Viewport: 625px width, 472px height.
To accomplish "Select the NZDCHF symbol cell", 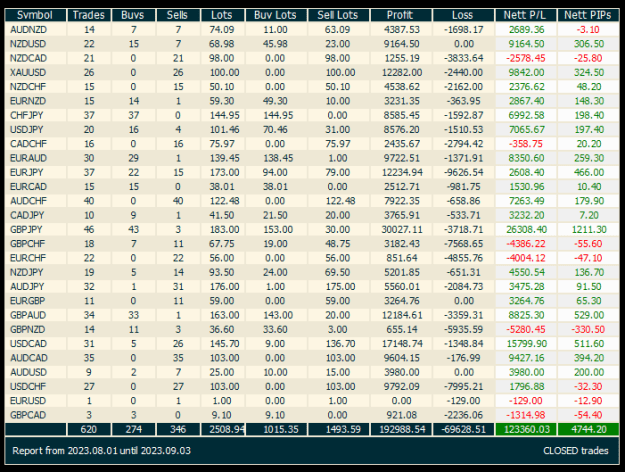I will (35, 87).
